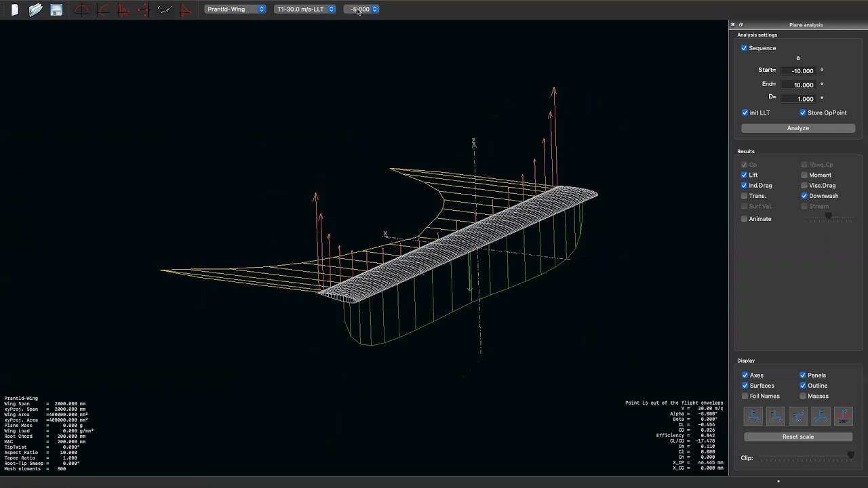Enable the Visc.Drag checkbox
The image size is (868, 488).
click(804, 186)
